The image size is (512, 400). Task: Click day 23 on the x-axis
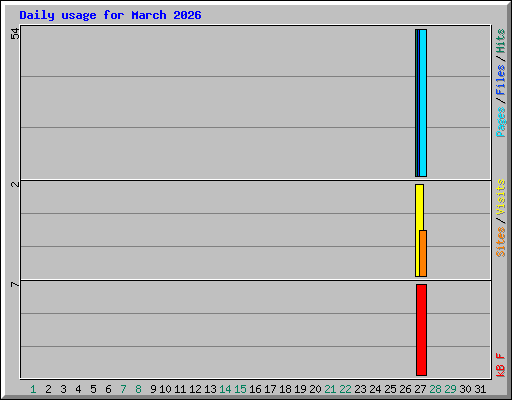[x=360, y=389]
